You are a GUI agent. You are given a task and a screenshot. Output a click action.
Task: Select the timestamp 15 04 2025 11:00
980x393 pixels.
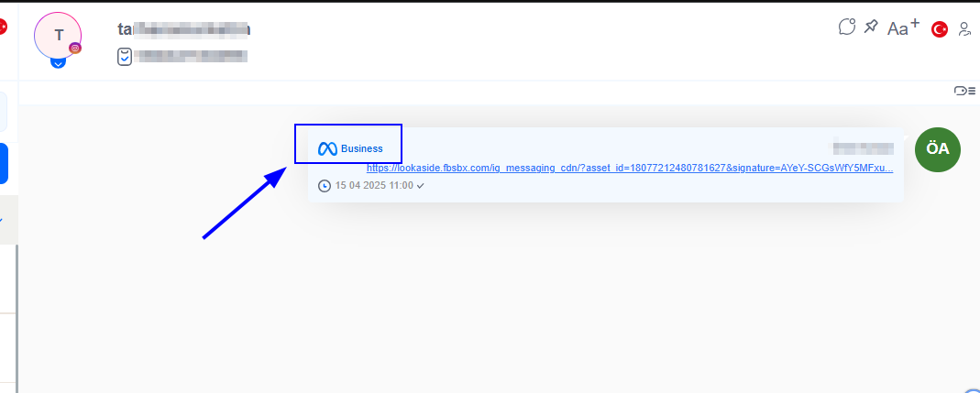(374, 186)
